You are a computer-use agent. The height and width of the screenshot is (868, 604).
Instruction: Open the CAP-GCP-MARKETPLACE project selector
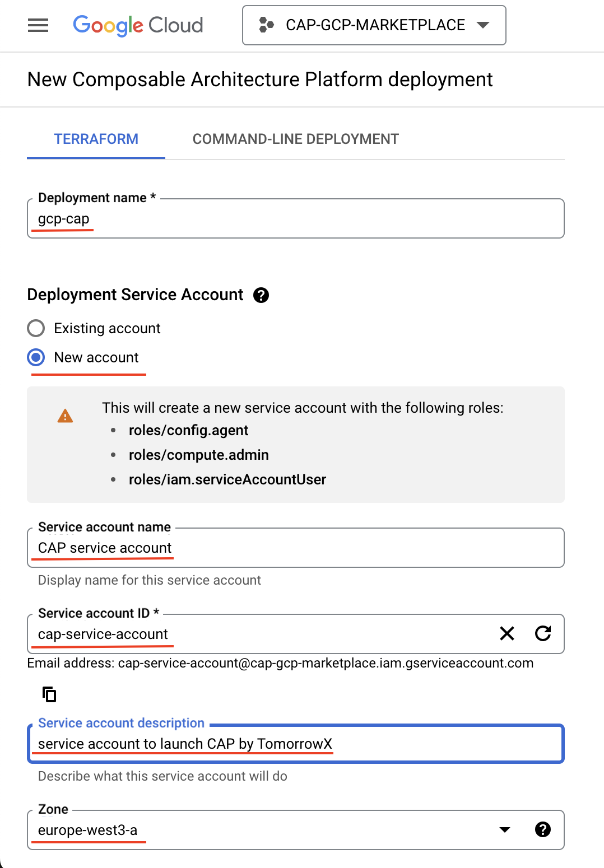pyautogui.click(x=374, y=25)
